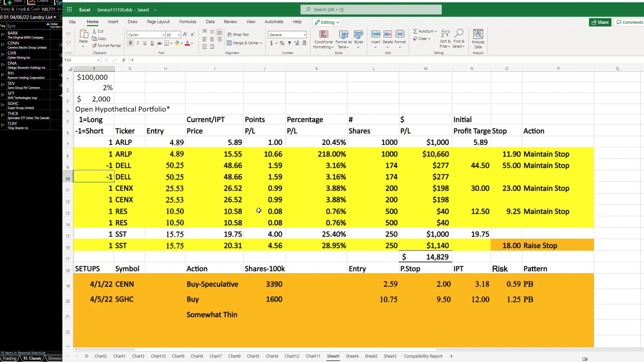The image size is (644, 362).
Task: Open the Excel app launcher grid
Action: point(69,10)
